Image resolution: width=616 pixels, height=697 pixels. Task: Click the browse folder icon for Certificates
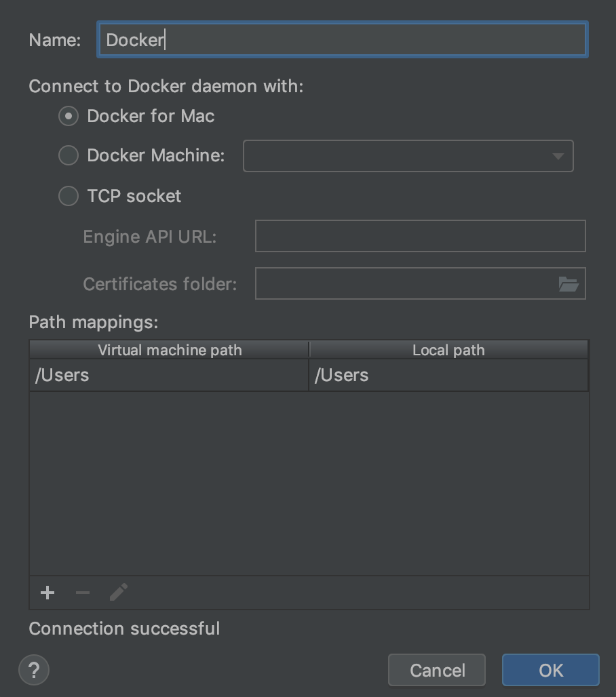(x=569, y=284)
